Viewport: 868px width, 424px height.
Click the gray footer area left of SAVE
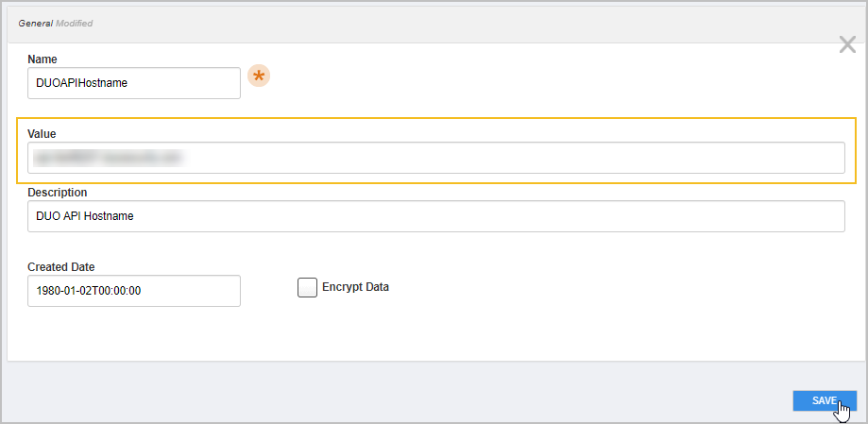pos(378,397)
